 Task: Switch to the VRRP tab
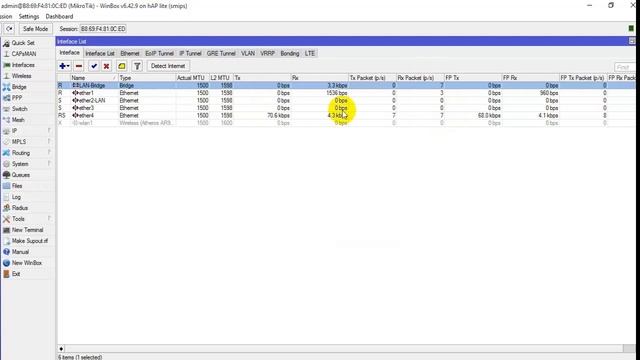(267, 53)
